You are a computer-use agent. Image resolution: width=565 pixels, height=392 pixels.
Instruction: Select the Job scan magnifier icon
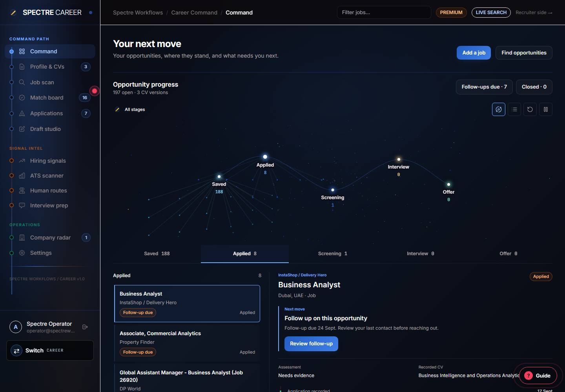point(22,82)
